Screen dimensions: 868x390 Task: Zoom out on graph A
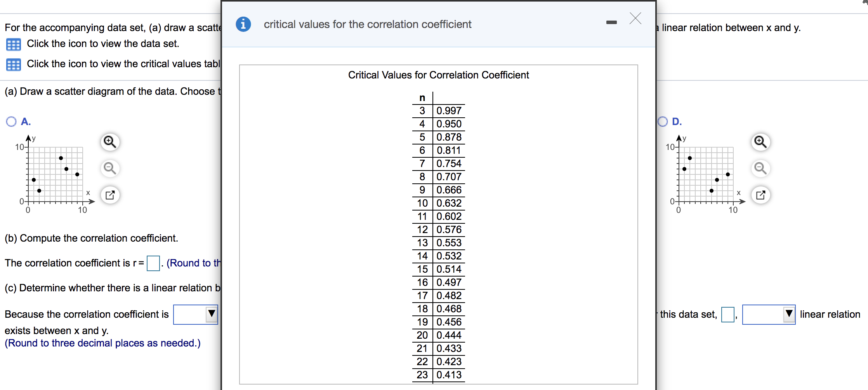(110, 169)
